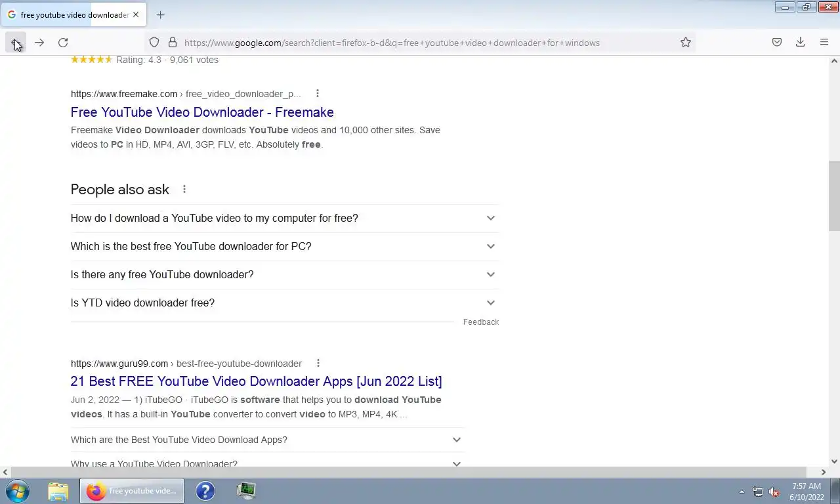Select the 'free youtube video downloader' tab
Image resolution: width=840 pixels, height=504 pixels.
pos(74,14)
